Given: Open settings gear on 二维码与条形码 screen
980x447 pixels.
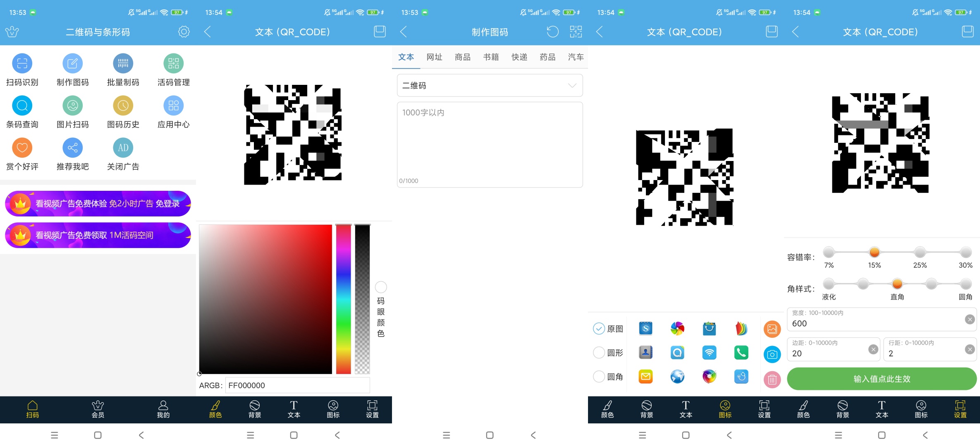Looking at the screenshot, I should pyautogui.click(x=184, y=32).
